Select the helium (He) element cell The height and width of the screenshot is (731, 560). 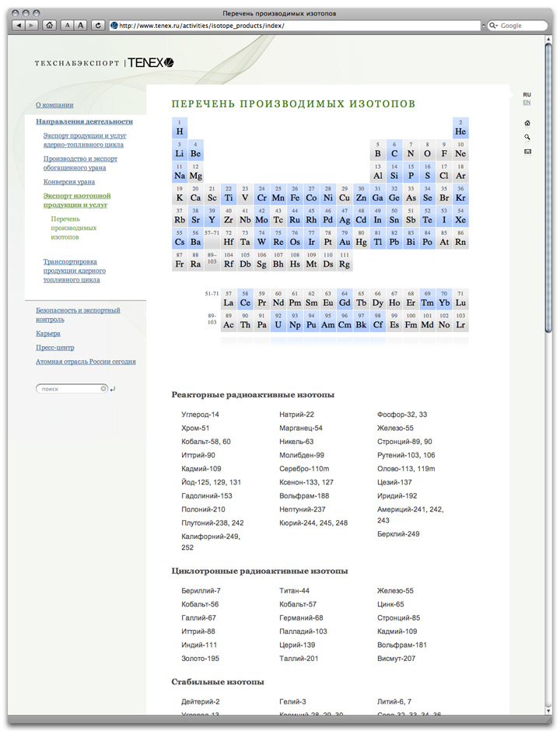(x=461, y=128)
